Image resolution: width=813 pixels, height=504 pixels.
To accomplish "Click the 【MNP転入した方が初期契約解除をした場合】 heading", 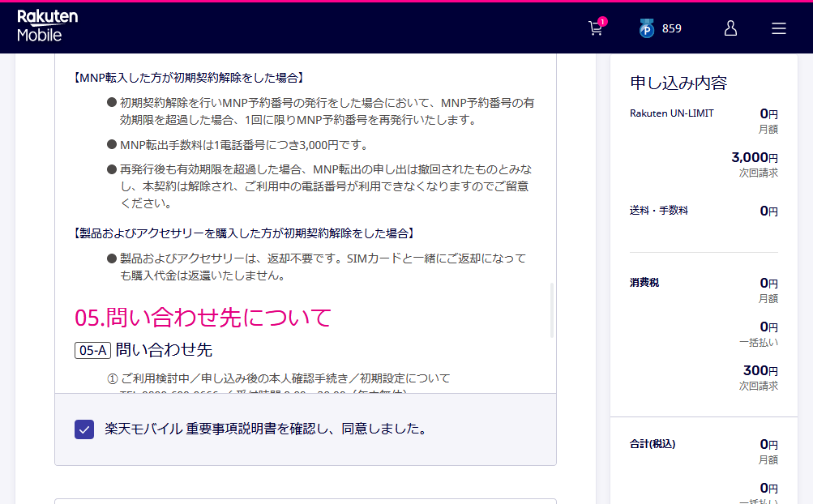I will pos(188,78).
